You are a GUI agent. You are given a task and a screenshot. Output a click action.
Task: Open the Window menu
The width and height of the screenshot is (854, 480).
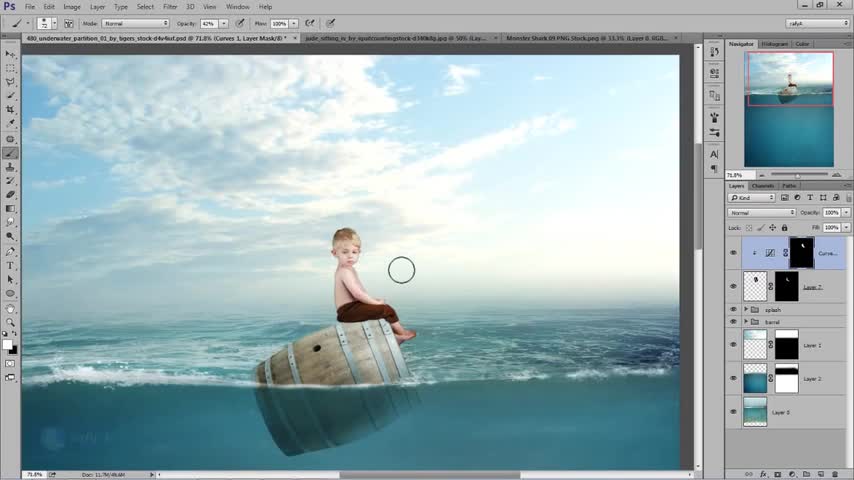tap(237, 7)
